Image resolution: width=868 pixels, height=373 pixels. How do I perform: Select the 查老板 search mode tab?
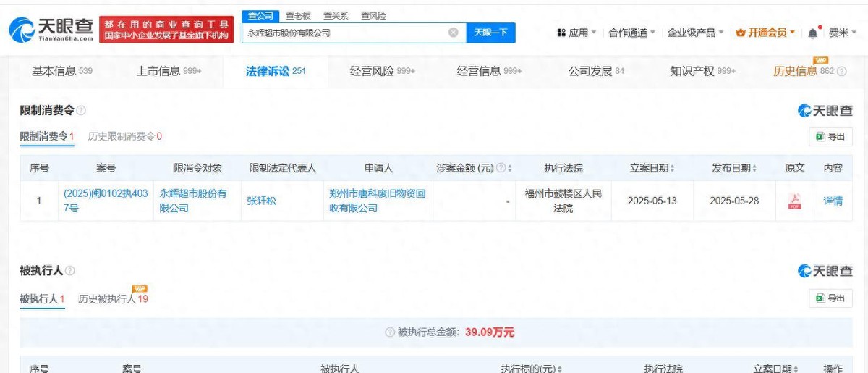point(297,15)
